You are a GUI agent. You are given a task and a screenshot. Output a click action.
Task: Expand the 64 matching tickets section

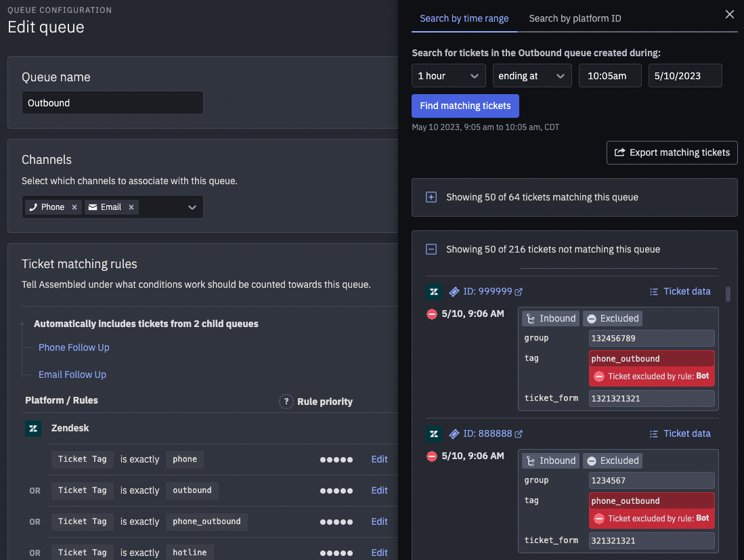pos(431,198)
